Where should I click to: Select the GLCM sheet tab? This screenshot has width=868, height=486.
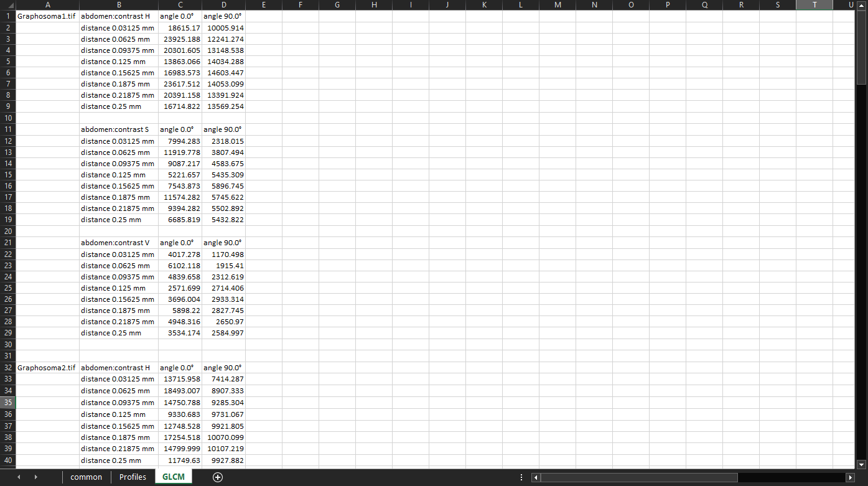pos(174,477)
